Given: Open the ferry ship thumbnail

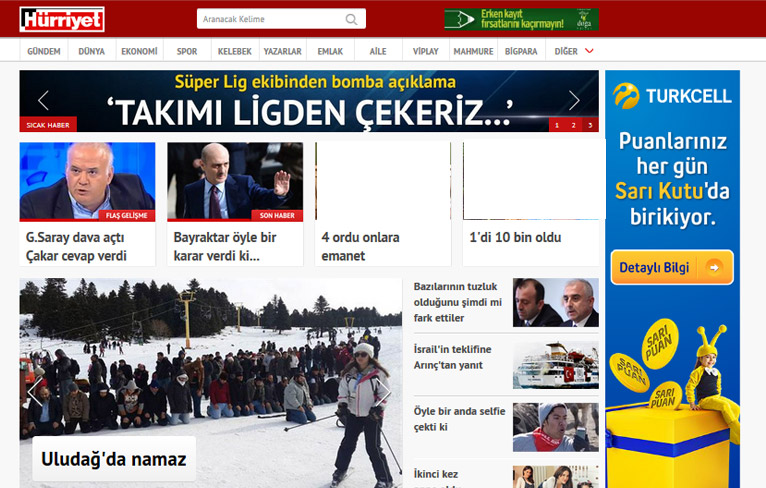Looking at the screenshot, I should (x=555, y=365).
